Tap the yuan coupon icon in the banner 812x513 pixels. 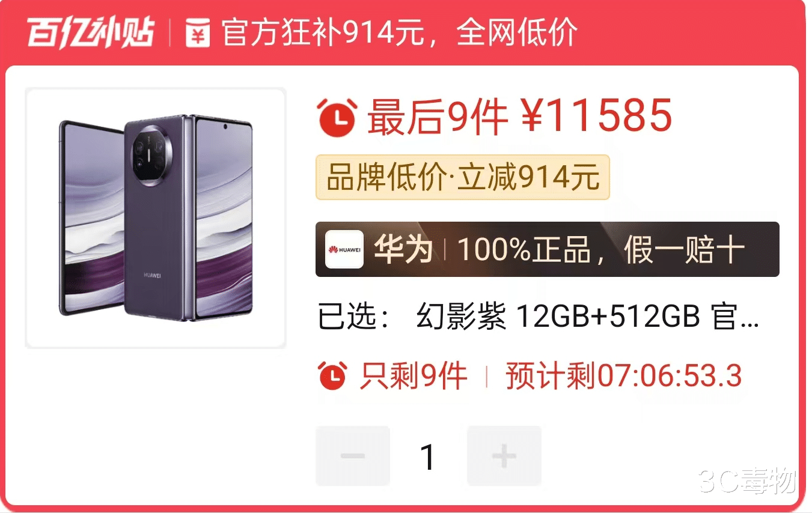[197, 32]
